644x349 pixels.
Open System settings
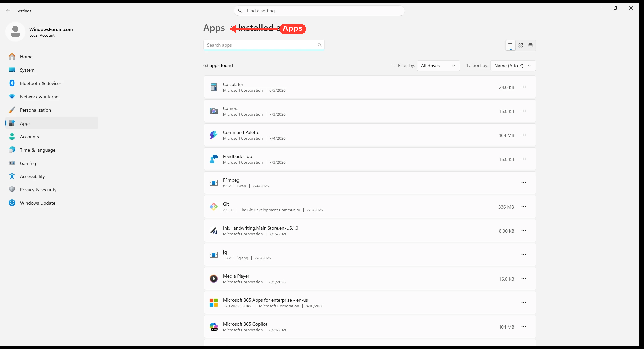point(52,70)
